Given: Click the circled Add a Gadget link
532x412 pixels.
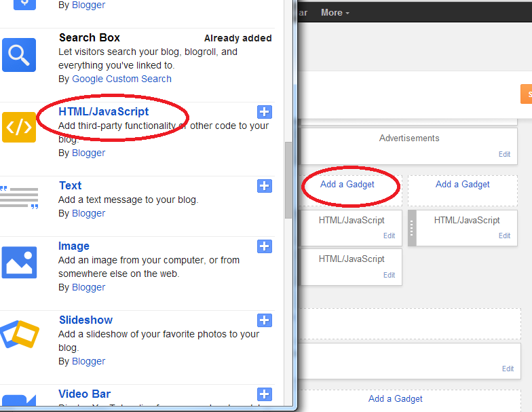Looking at the screenshot, I should [x=347, y=185].
